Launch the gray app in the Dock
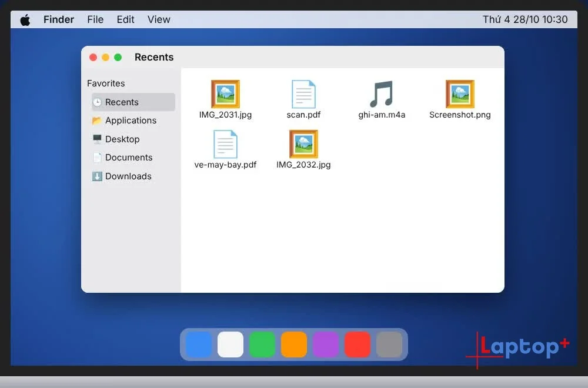The image size is (588, 388). pos(389,344)
